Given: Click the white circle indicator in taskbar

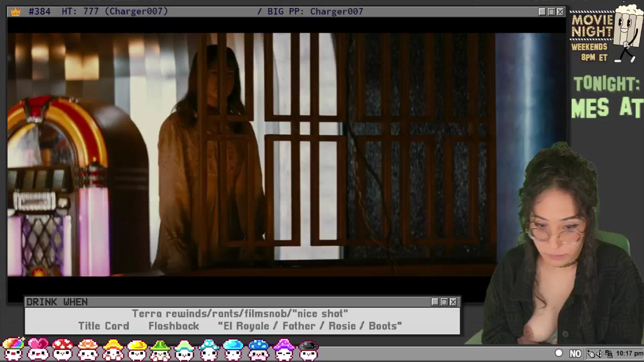Looking at the screenshot, I should [x=558, y=353].
